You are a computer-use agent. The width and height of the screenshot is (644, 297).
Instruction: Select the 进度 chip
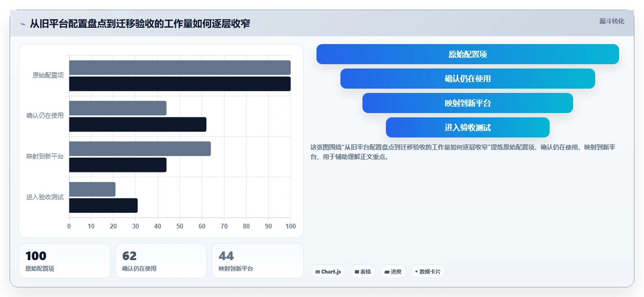(393, 272)
